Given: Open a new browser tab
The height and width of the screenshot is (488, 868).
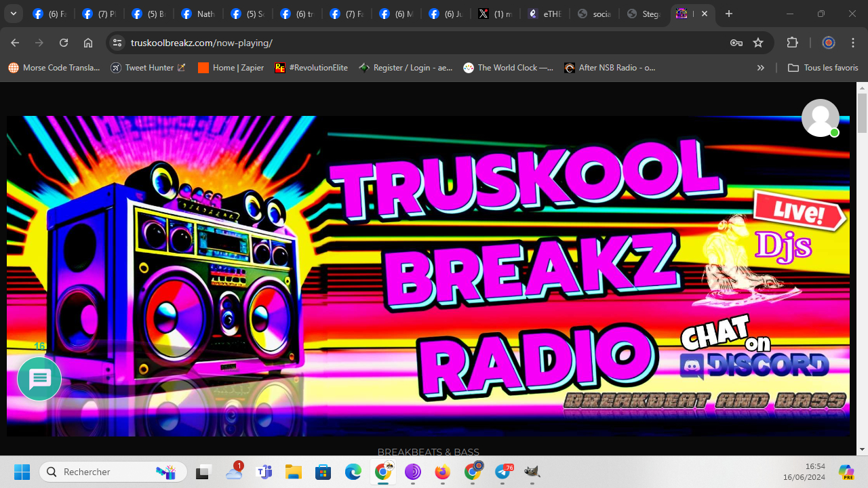Looking at the screenshot, I should (729, 14).
